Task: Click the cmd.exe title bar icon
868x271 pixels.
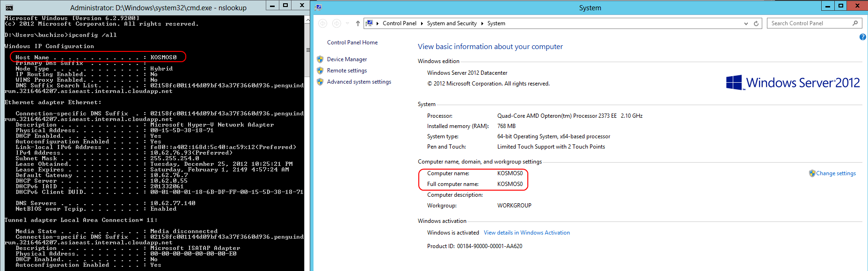Action: tap(9, 7)
